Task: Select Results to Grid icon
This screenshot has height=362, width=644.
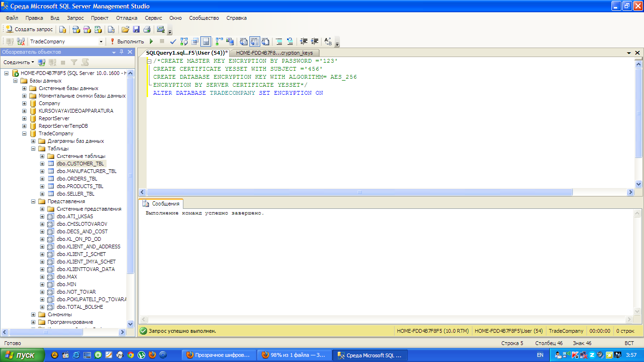Action: pyautogui.click(x=255, y=41)
